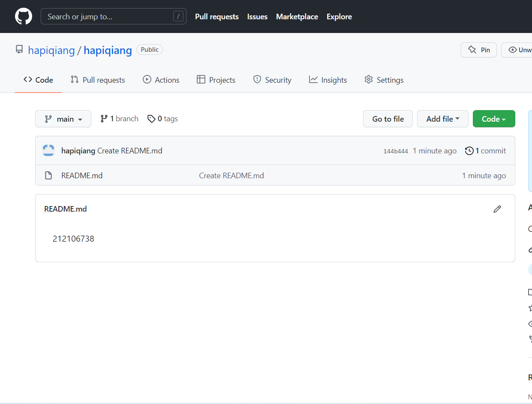Go to Marketplace in the top navigation

click(297, 17)
